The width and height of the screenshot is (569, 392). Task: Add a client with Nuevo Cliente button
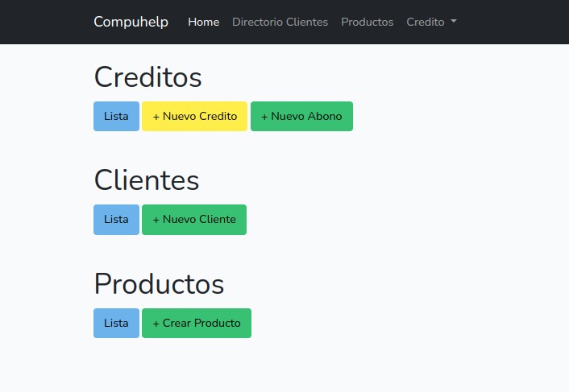(194, 219)
